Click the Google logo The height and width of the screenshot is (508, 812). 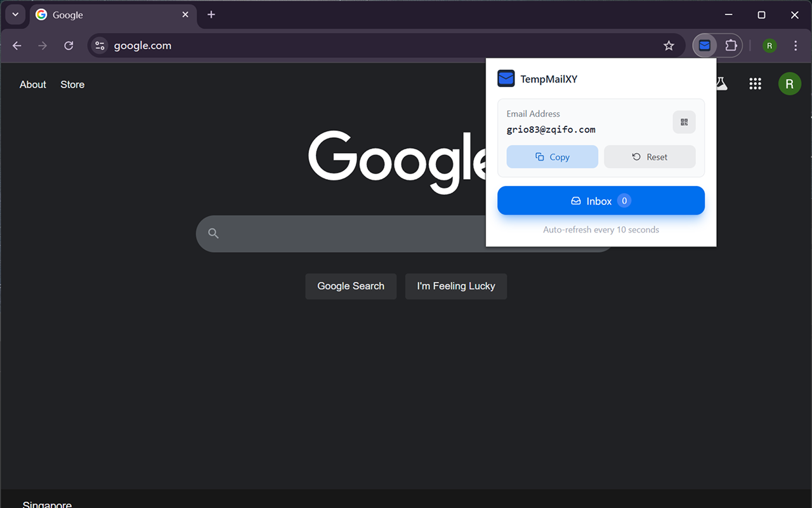(397, 162)
